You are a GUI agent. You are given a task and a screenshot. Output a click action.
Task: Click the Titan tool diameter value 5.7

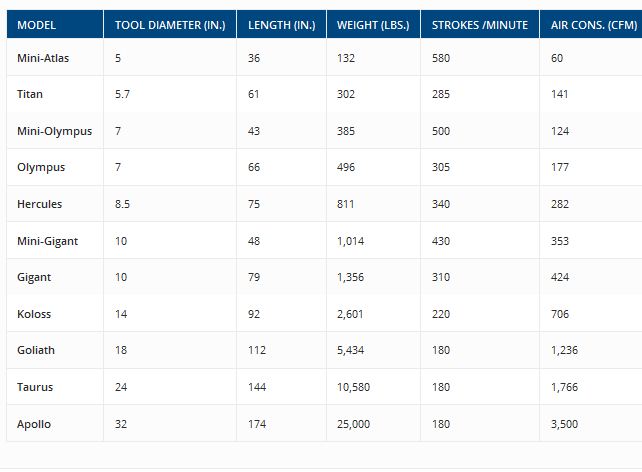click(x=123, y=94)
